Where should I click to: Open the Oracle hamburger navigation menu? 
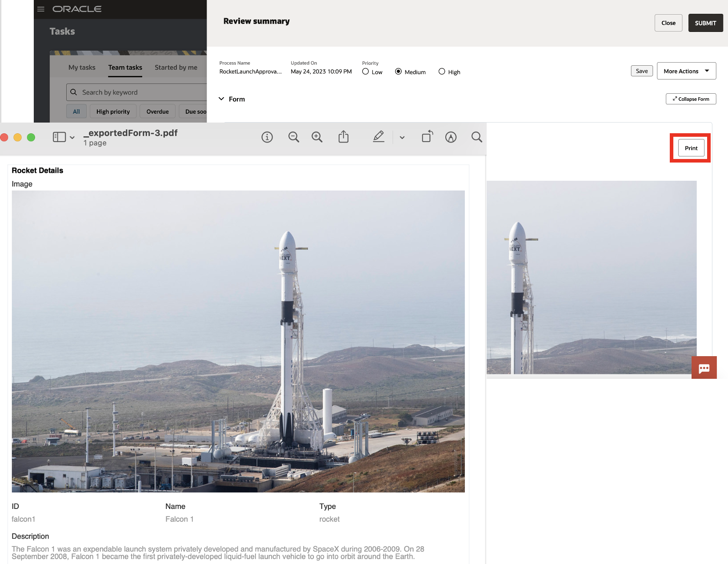(x=41, y=9)
